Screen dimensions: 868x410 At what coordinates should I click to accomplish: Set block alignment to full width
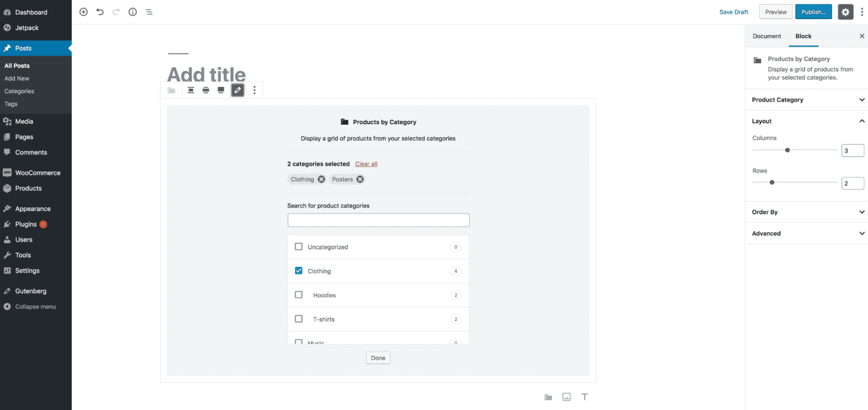pyautogui.click(x=221, y=90)
